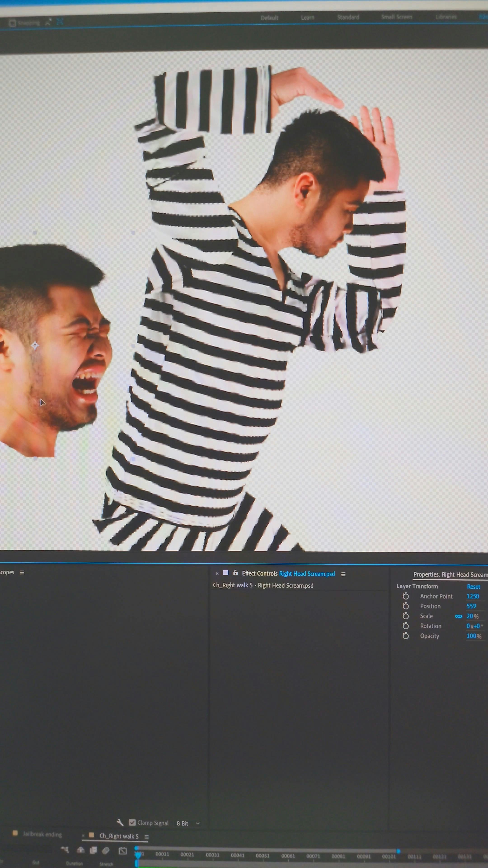The image size is (488, 868).
Task: Open Lumetri Scopes wrench settings
Action: coord(120,823)
